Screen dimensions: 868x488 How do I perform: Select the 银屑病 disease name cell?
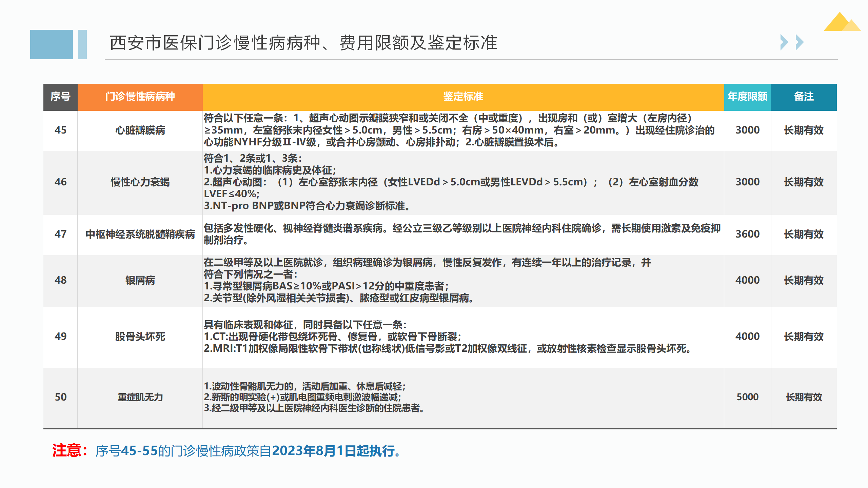click(x=140, y=280)
